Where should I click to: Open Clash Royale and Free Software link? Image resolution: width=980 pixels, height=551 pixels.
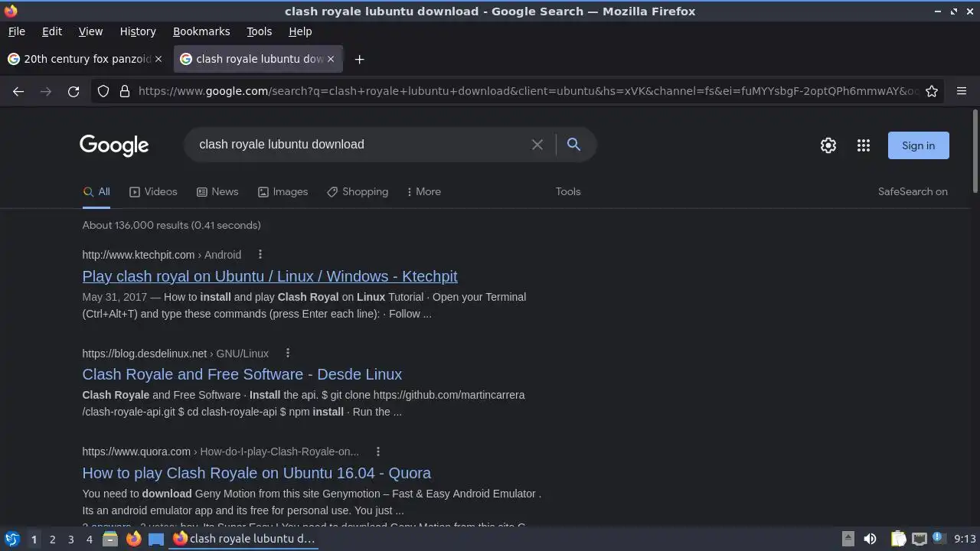pyautogui.click(x=242, y=374)
